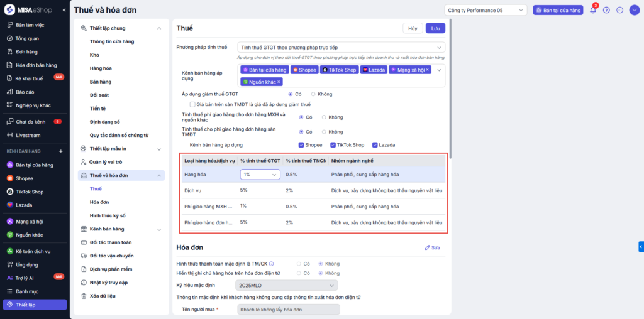Select Có for shipping tax MXH orders
Viewport: 644px width, 319px height.
[x=301, y=117]
